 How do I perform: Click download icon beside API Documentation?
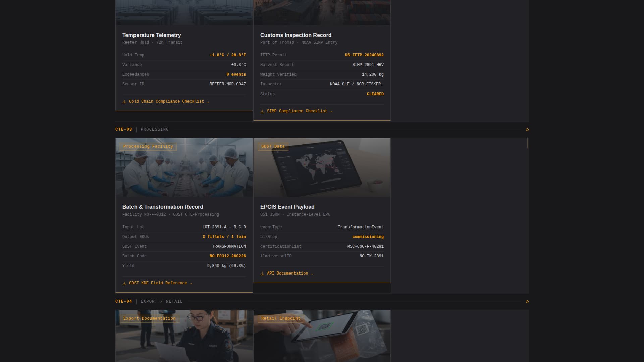click(262, 274)
